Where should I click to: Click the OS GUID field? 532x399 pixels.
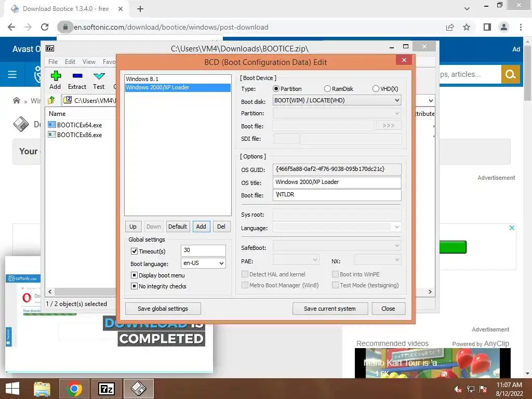tap(337, 169)
